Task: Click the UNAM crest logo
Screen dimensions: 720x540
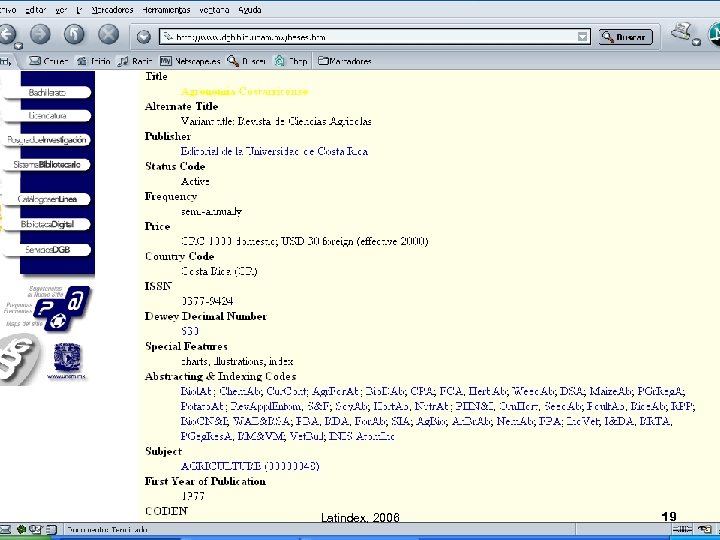Action: 67,357
